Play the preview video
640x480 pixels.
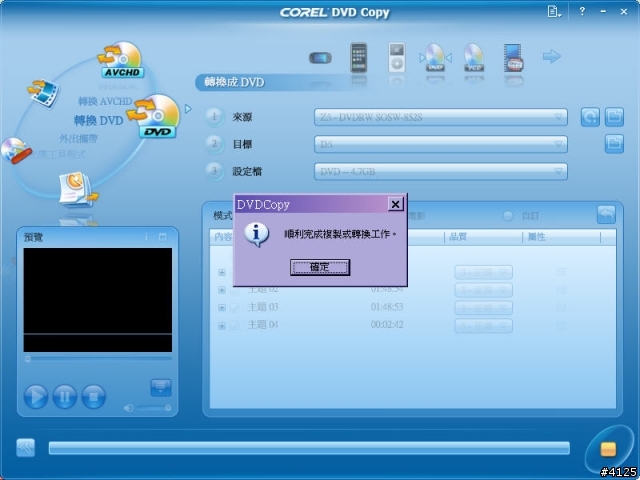(x=36, y=396)
